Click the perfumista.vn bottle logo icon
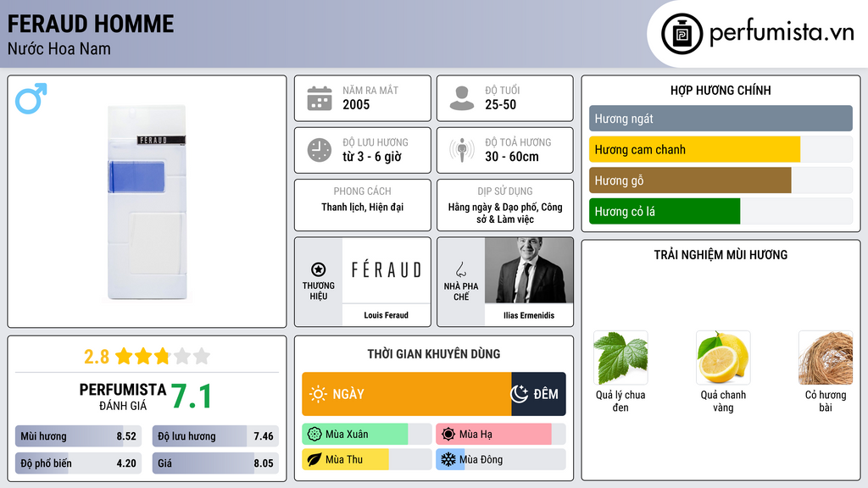The height and width of the screenshot is (488, 868). point(682,34)
